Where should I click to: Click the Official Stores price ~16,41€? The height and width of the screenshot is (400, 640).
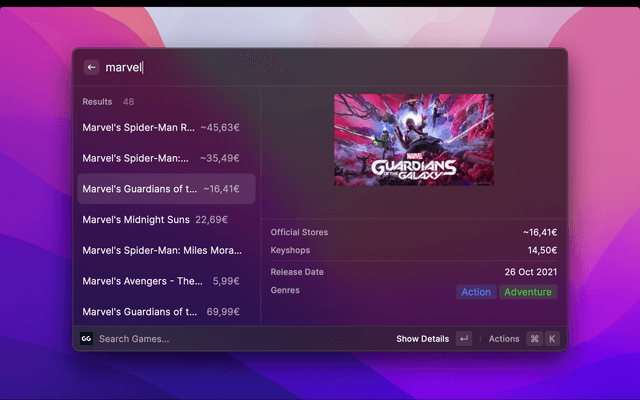tap(539, 232)
